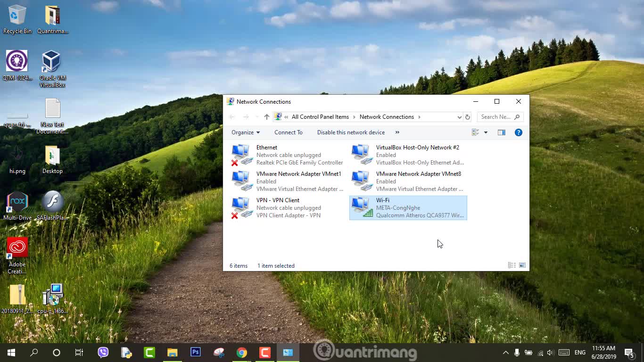Go up one folder level

tap(267, 117)
